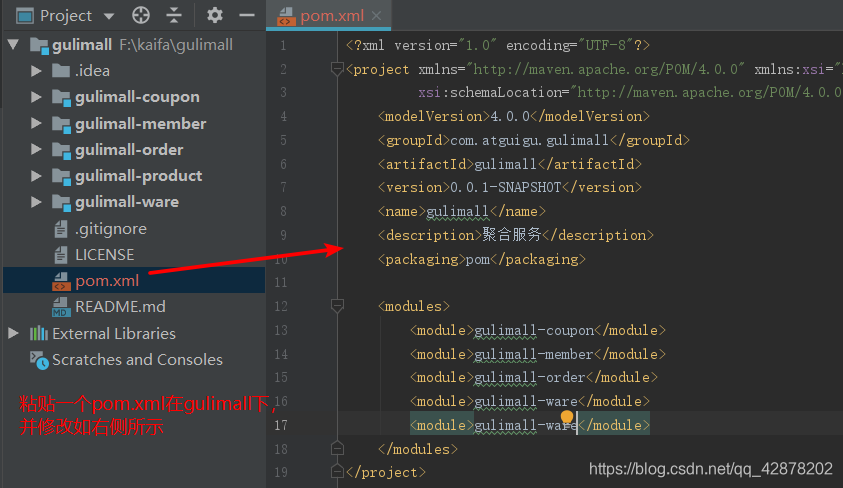Open Project panel settings gear
This screenshot has height=488, width=843.
pos(215,16)
